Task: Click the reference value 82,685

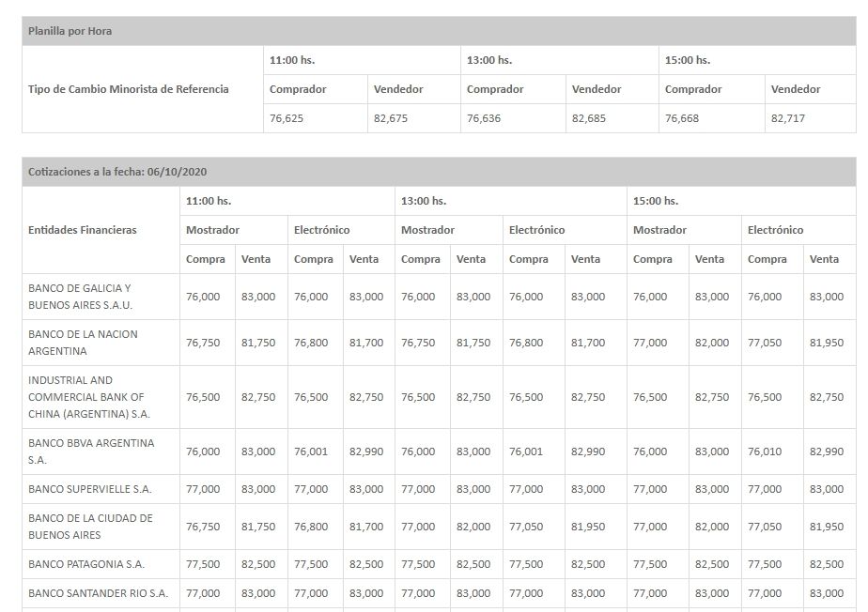Action: pyautogui.click(x=588, y=118)
